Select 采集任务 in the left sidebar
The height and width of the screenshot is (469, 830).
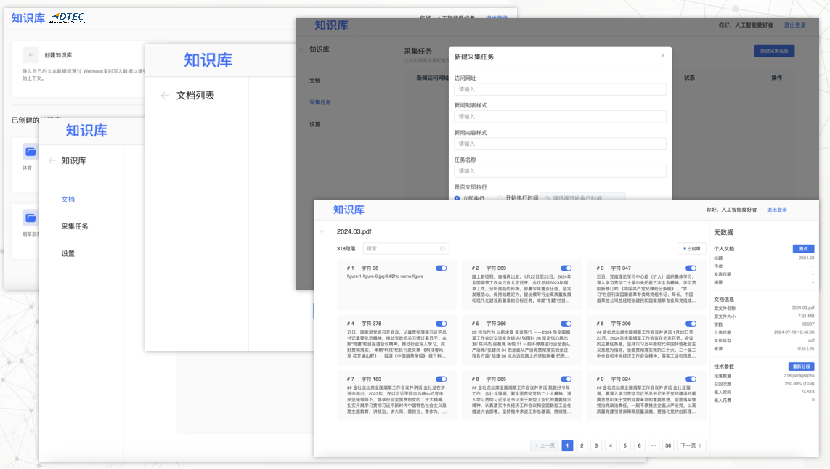click(x=75, y=226)
